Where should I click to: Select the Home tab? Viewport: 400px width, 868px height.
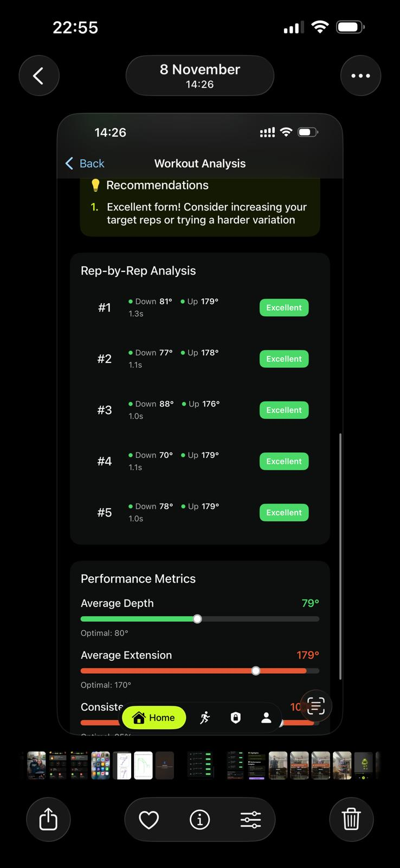click(153, 717)
